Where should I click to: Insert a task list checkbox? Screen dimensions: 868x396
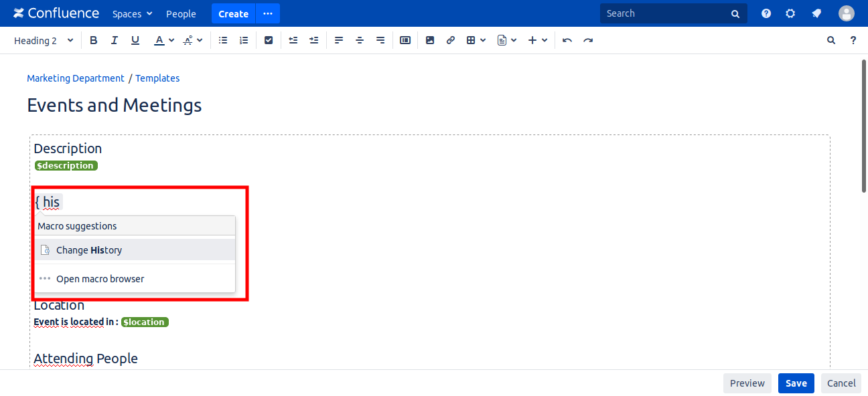269,40
